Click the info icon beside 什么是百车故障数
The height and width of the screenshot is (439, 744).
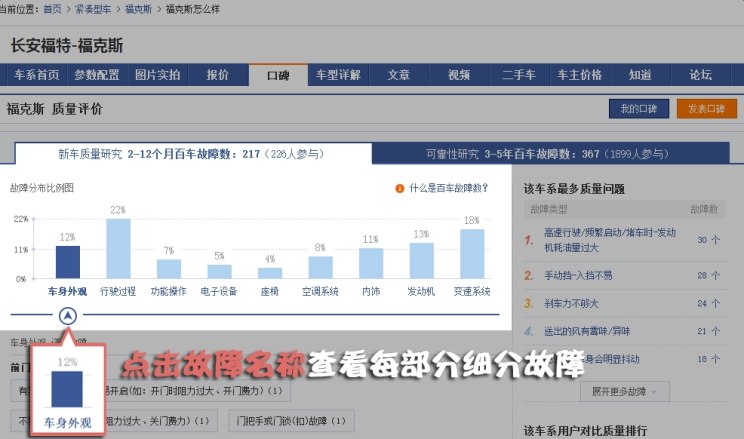point(400,188)
